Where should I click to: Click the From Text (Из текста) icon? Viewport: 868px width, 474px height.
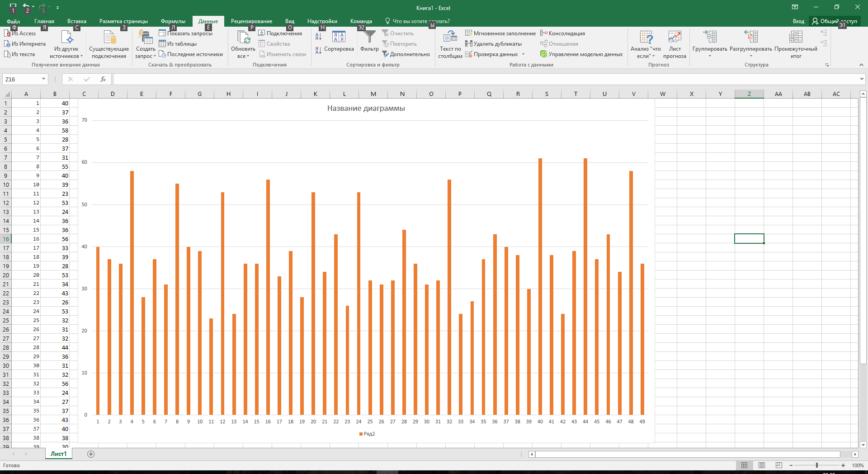tap(7, 54)
